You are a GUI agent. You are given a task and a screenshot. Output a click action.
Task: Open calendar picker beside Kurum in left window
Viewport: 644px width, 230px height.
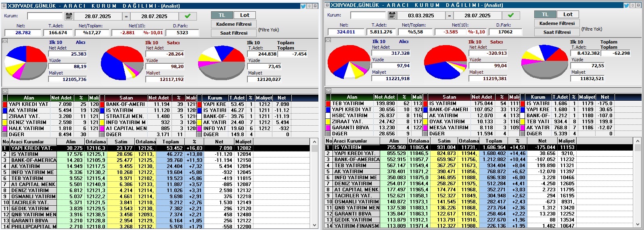tap(69, 16)
